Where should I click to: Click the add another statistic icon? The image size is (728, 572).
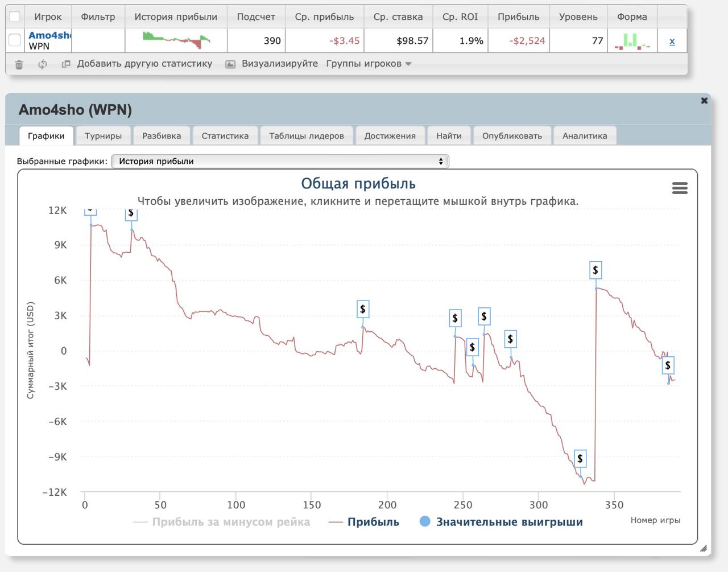(x=66, y=64)
